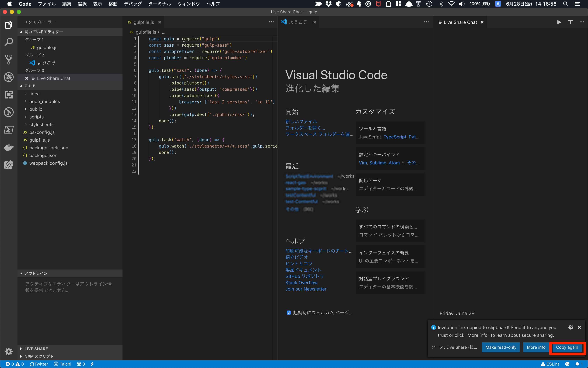Switch to the gulpfile.js tab
The image size is (588, 368).
click(144, 22)
